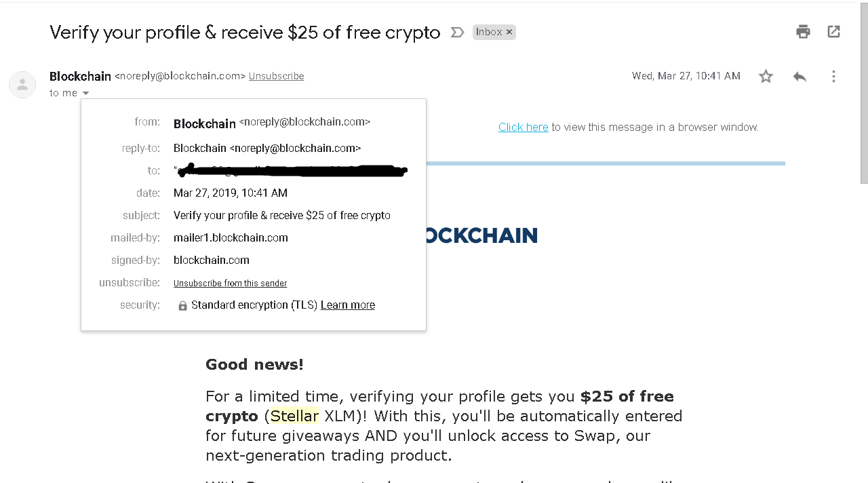
Task: Click 'Unsubscribe from this sender' link
Action: click(x=230, y=283)
